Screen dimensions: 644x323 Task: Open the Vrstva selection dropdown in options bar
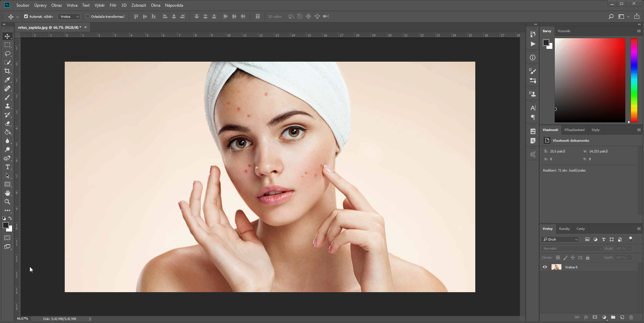coord(68,16)
